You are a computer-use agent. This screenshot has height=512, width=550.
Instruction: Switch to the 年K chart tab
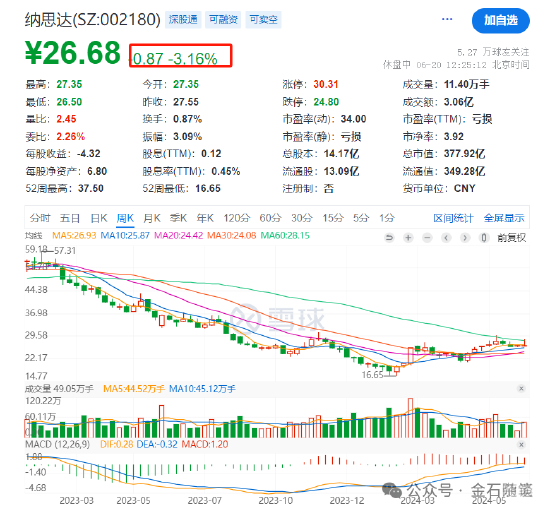205,218
